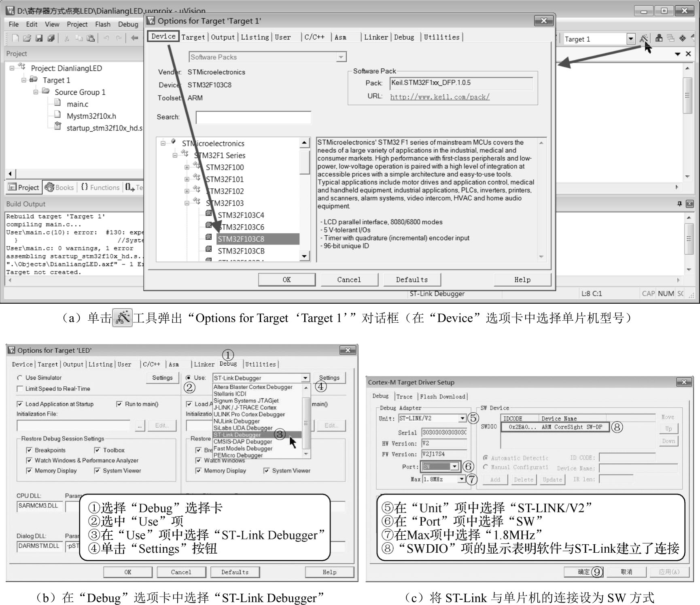This screenshot has width=700, height=605.
Task: Click OK in Options for Target 'Target 1'
Action: point(287,280)
